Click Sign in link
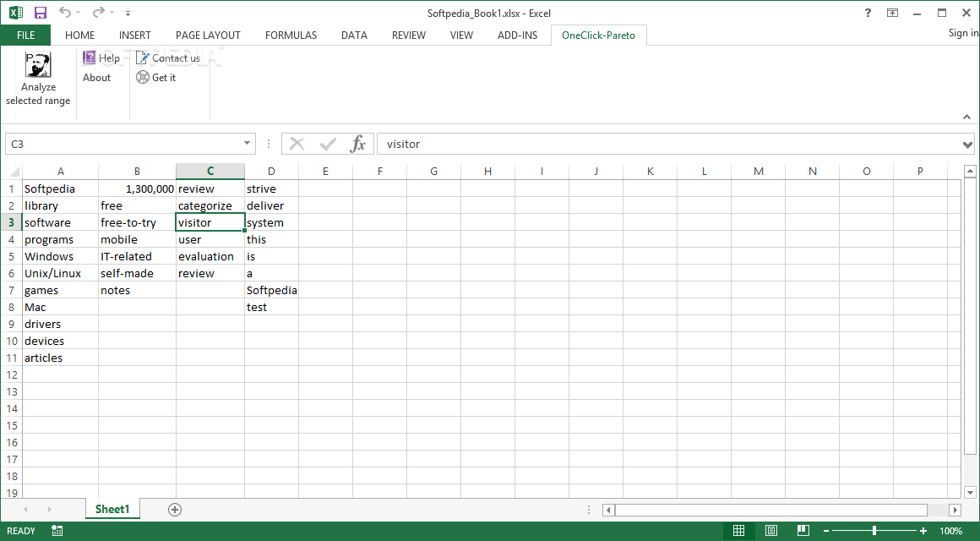Viewport: 980px width, 541px height. point(963,32)
